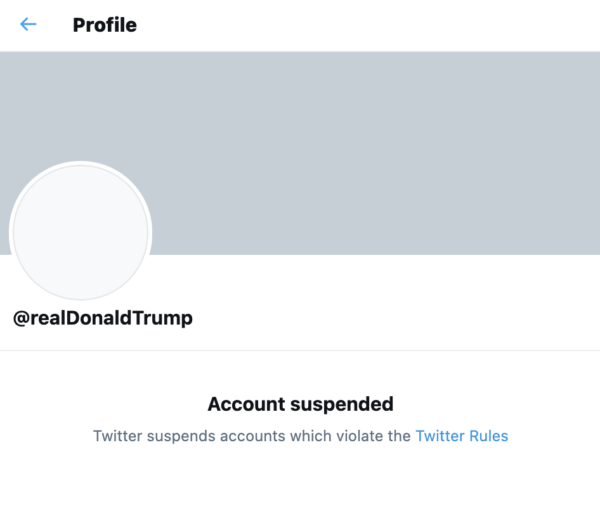Click the horizontal divider below the handle
The height and width of the screenshot is (516, 600).
(x=300, y=350)
